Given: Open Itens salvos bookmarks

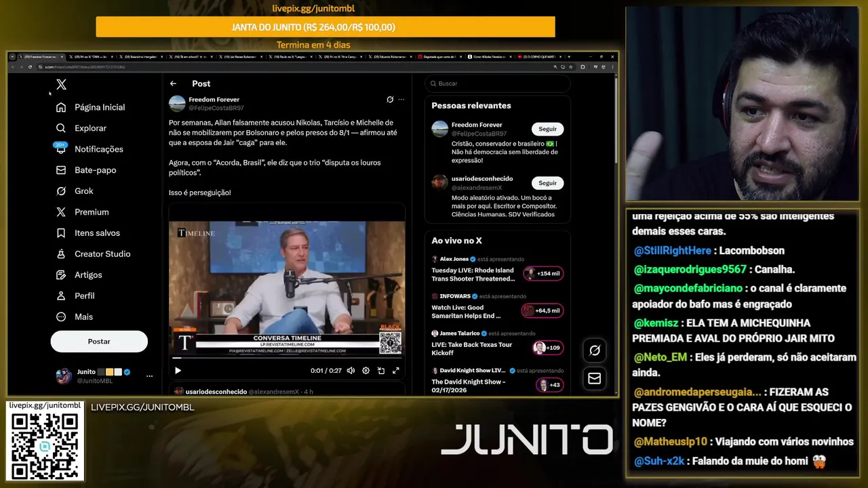Looking at the screenshot, I should tap(88, 233).
